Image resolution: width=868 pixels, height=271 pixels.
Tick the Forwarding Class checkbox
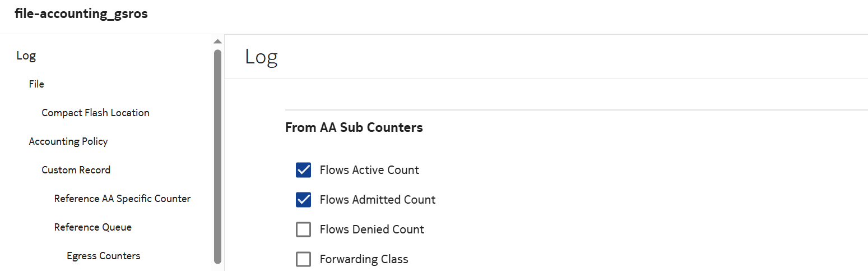(303, 259)
